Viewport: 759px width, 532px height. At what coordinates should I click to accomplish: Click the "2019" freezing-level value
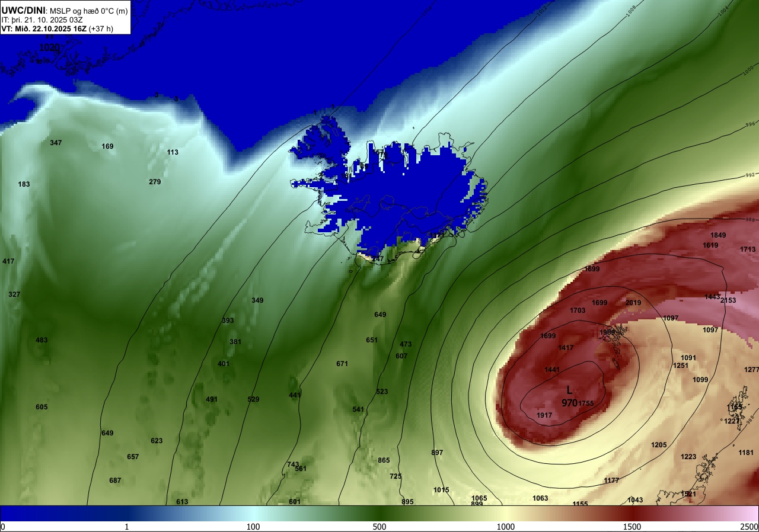[633, 303]
